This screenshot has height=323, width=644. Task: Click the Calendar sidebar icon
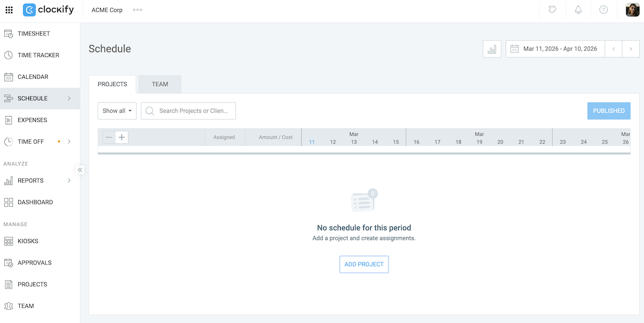click(9, 77)
